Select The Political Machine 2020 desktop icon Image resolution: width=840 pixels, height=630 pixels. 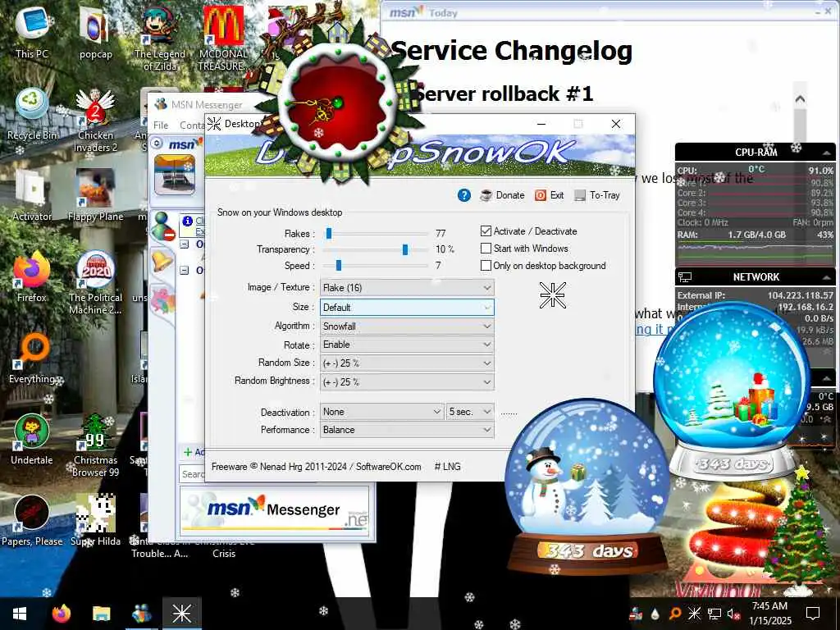click(x=95, y=284)
